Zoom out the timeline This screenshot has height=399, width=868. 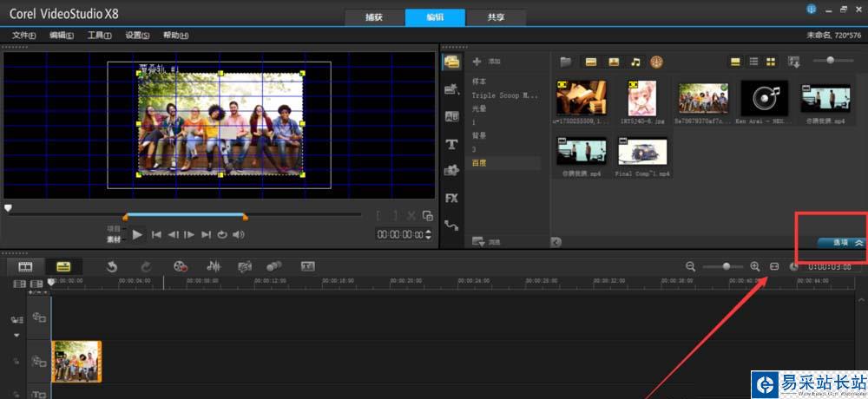point(690,266)
